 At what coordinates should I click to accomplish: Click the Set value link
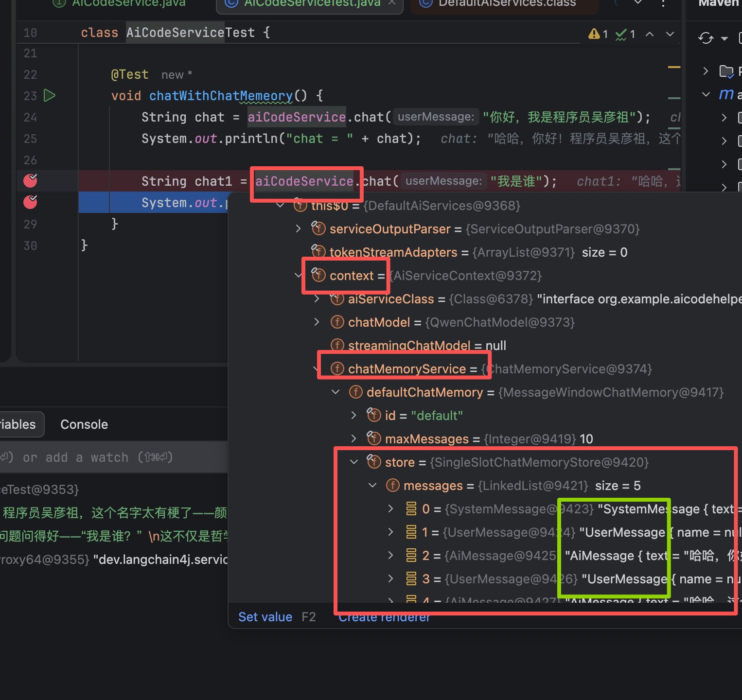point(265,617)
